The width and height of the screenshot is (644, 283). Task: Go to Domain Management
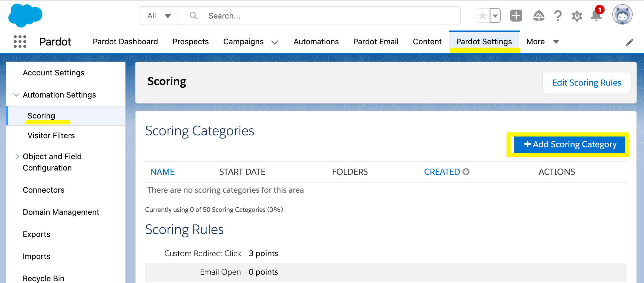[61, 212]
